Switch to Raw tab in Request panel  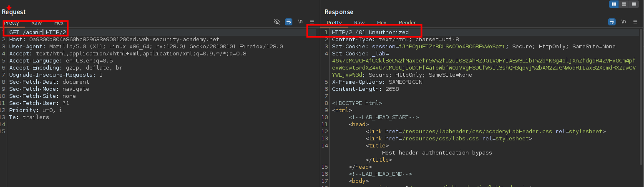(x=37, y=23)
